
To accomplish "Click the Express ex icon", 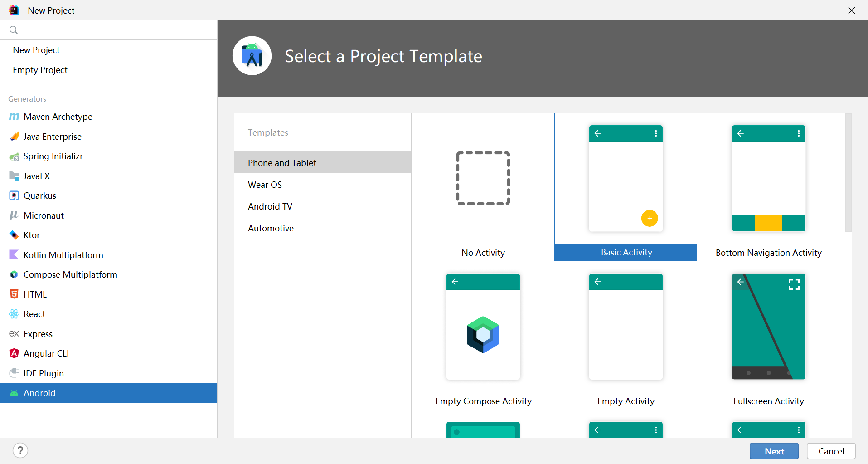I will point(14,334).
